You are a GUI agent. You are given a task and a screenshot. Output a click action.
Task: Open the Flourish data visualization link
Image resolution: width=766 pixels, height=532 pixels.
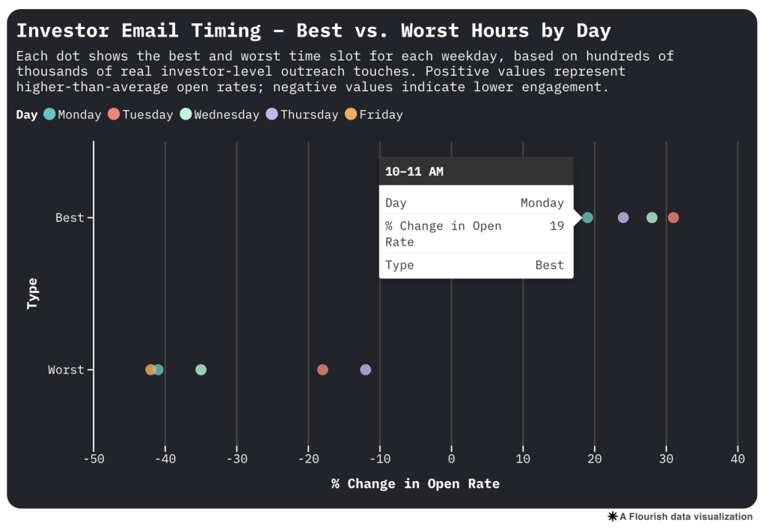685,516
